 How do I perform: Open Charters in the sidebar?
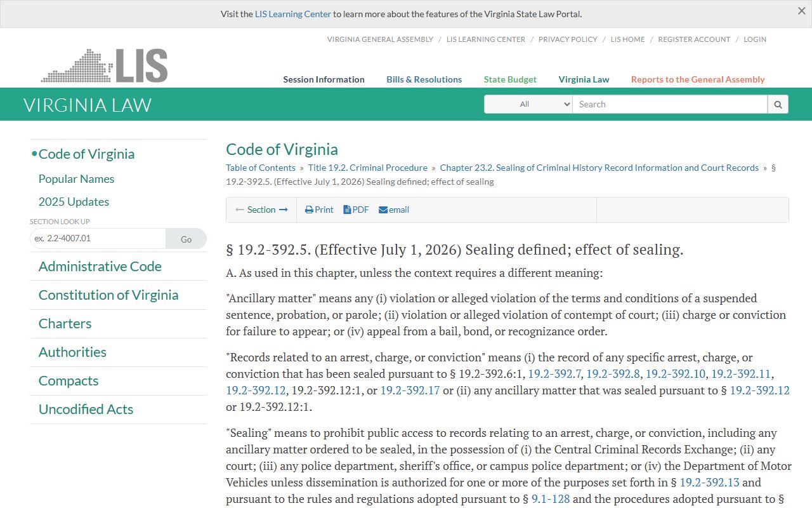pos(65,324)
